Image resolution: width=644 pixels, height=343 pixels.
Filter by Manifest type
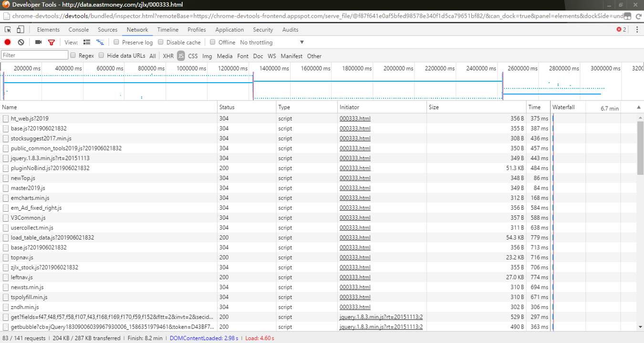(x=291, y=56)
